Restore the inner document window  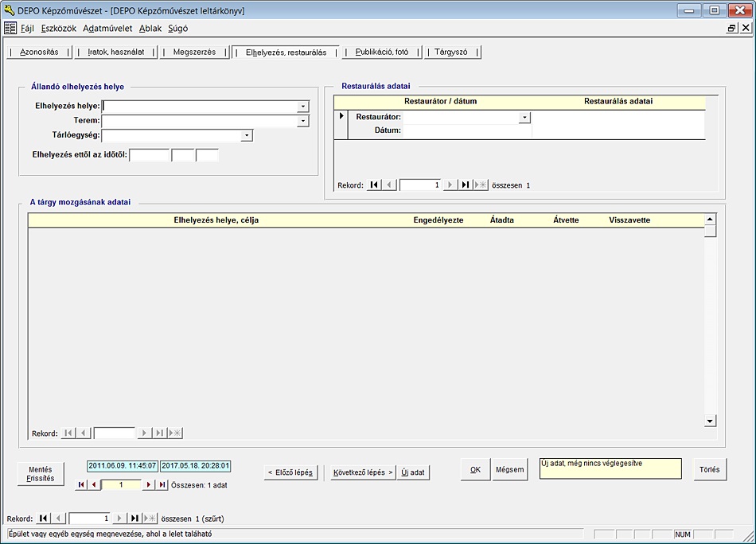coord(731,28)
